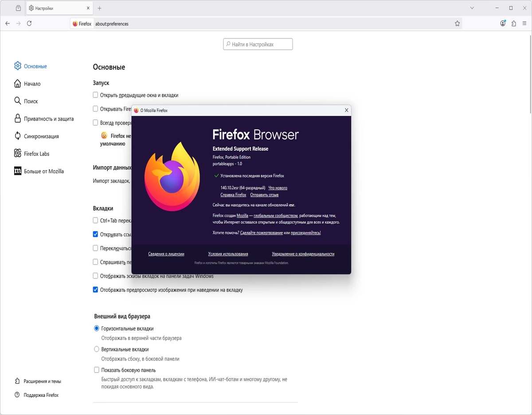Open Приватность и защита category

tap(44, 119)
